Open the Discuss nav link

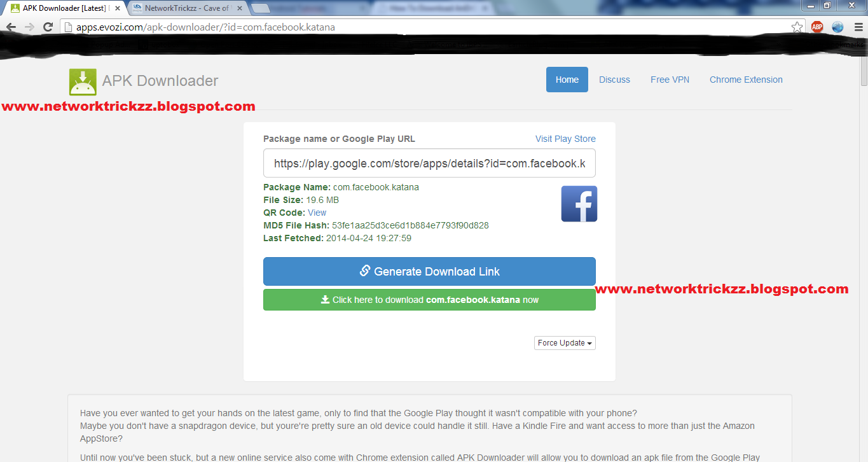coord(614,80)
